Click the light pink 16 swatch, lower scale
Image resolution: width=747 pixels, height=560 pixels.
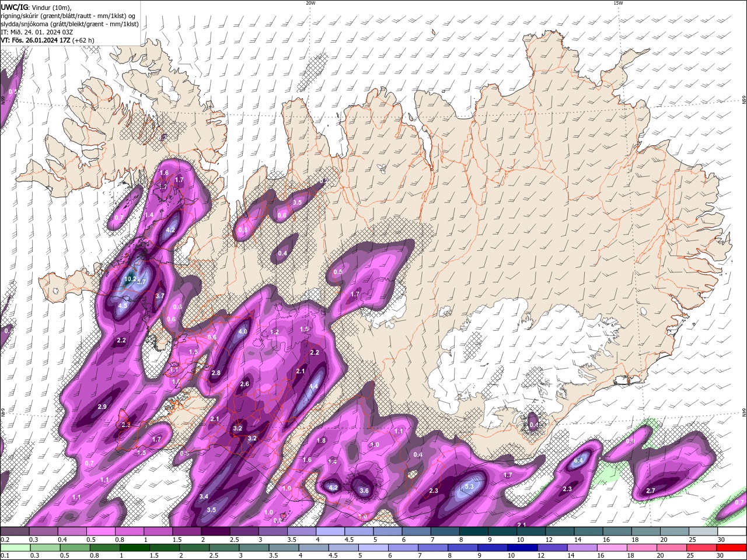pos(612,547)
